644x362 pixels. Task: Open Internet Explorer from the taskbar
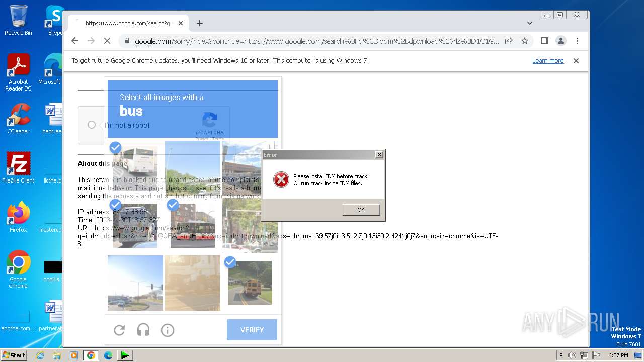click(40, 355)
